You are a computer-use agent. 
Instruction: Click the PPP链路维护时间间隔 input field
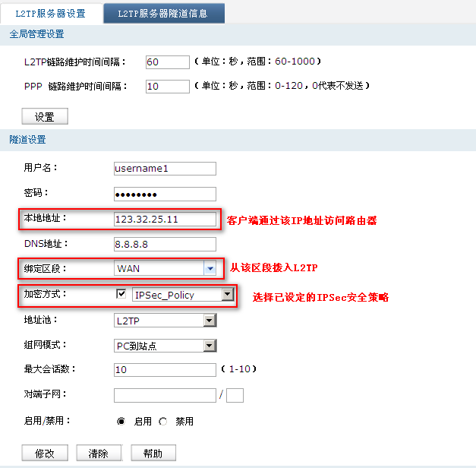(166, 87)
